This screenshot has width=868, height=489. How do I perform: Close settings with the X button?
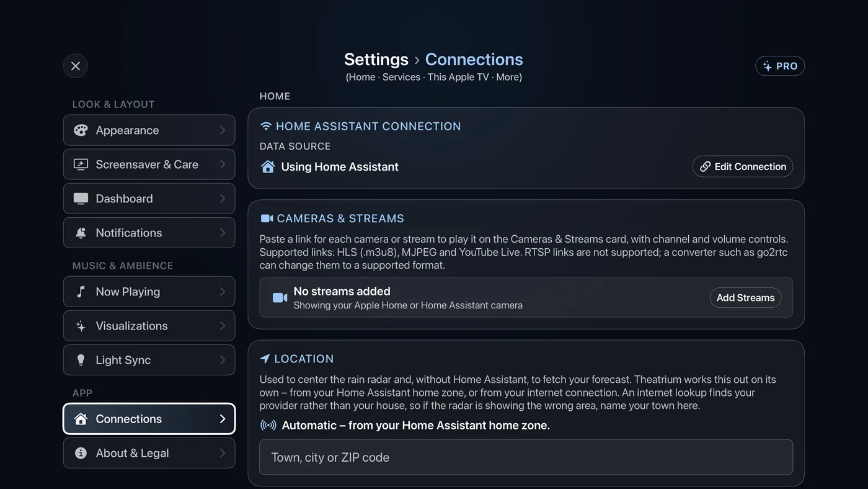point(76,66)
